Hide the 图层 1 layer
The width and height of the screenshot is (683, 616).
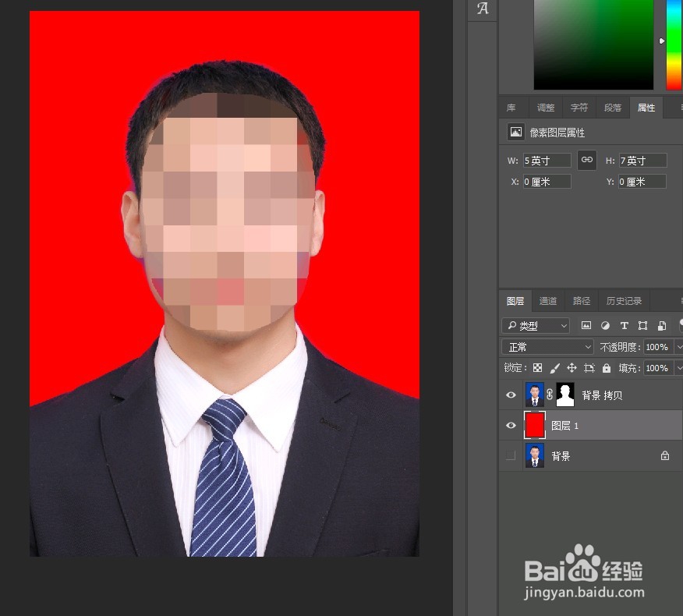511,425
